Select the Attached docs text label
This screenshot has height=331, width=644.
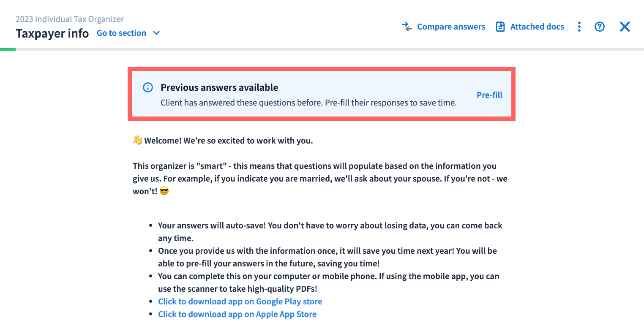coord(537,27)
